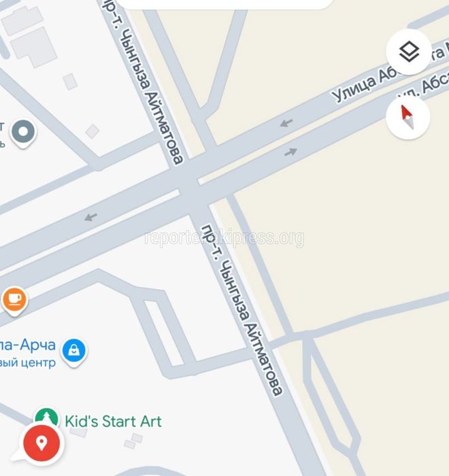Open the map layers button
The height and width of the screenshot is (476, 449).
[409, 52]
